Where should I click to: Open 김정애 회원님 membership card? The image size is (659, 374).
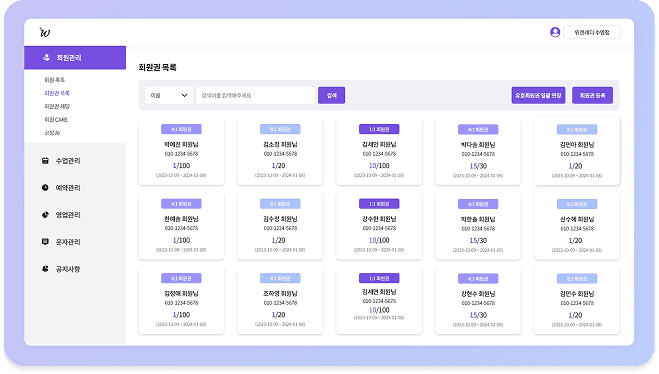181,300
